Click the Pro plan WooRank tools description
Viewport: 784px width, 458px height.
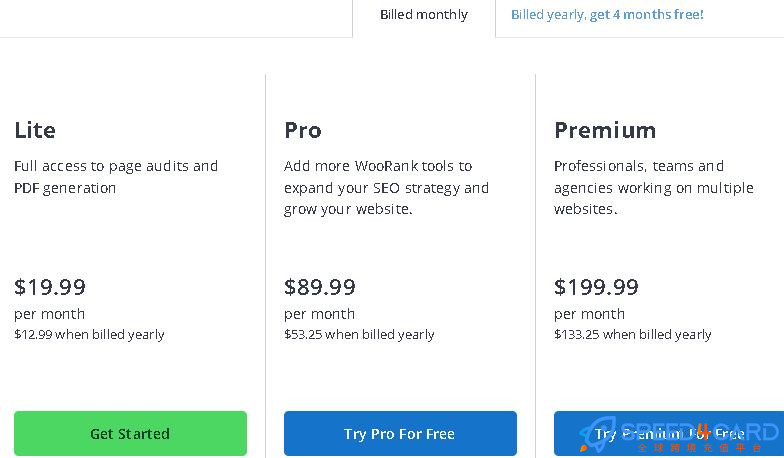386,188
